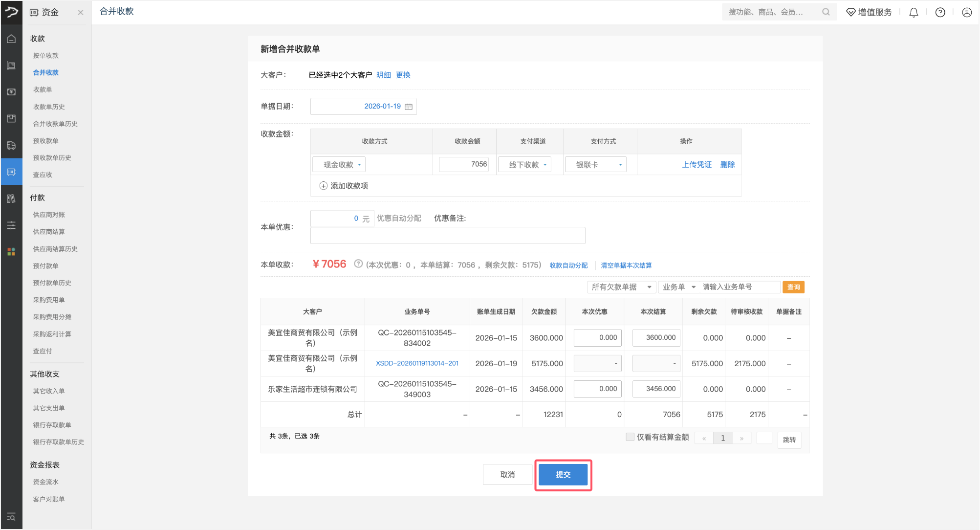The image size is (980, 530).
Task: Select 供应商结算 in the sidebar
Action: pos(49,232)
